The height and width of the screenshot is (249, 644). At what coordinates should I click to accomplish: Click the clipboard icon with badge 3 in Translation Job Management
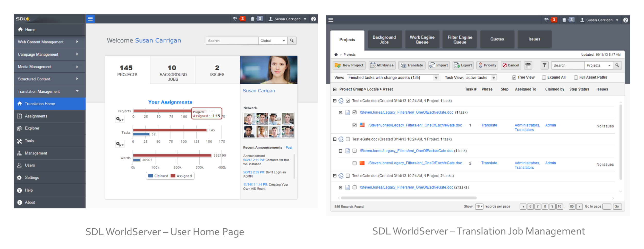pyautogui.click(x=568, y=20)
